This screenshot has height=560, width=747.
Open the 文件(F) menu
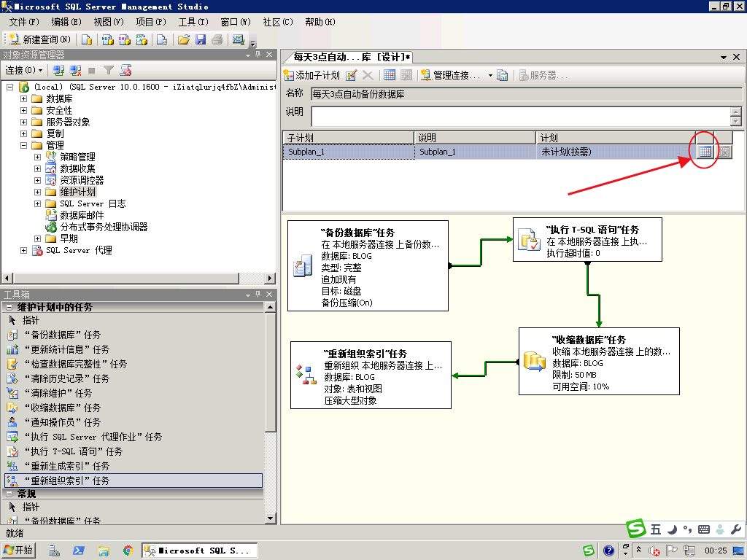(x=24, y=22)
